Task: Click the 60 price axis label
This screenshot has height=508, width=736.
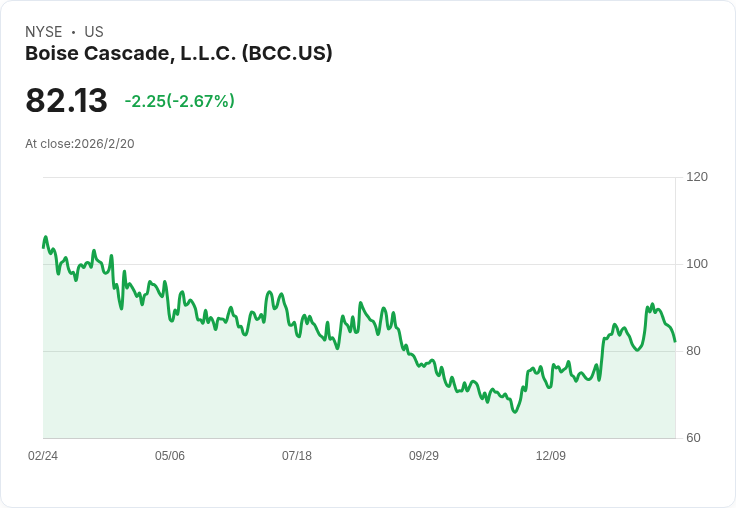Action: pos(693,438)
